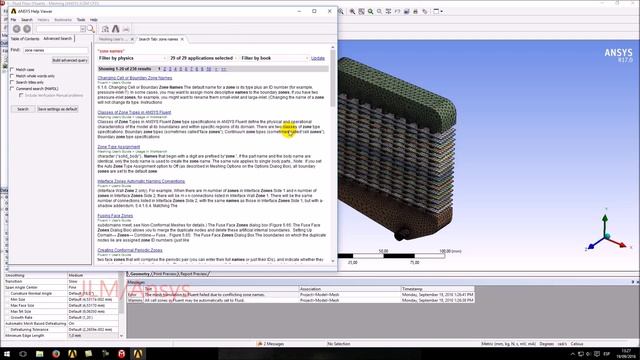This screenshot has height=360, width=640.
Task: Click Save settings as default button
Action: click(57, 109)
